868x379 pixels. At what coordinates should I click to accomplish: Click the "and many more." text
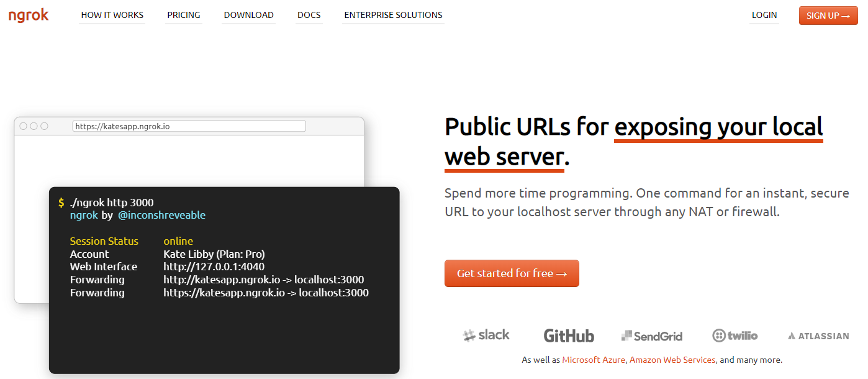751,360
